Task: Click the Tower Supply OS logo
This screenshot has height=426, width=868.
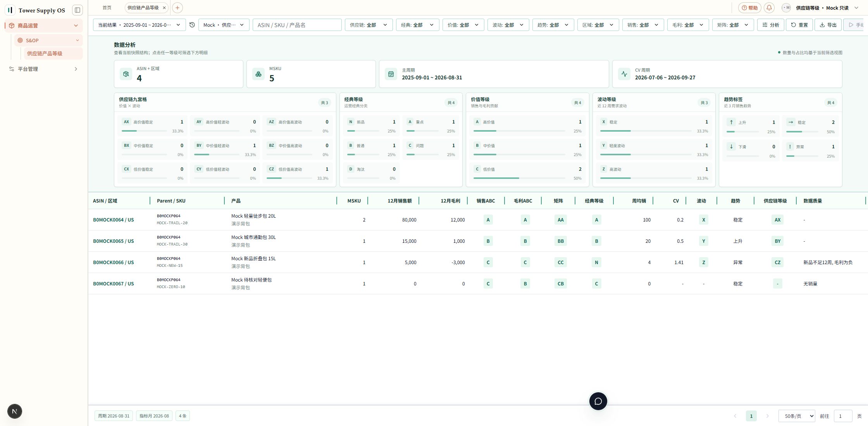Action: [10, 10]
